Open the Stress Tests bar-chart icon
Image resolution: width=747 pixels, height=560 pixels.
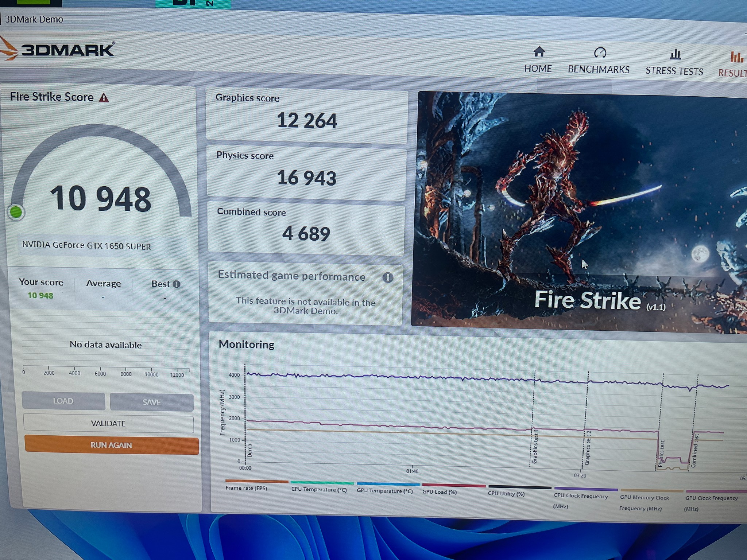[x=675, y=55]
